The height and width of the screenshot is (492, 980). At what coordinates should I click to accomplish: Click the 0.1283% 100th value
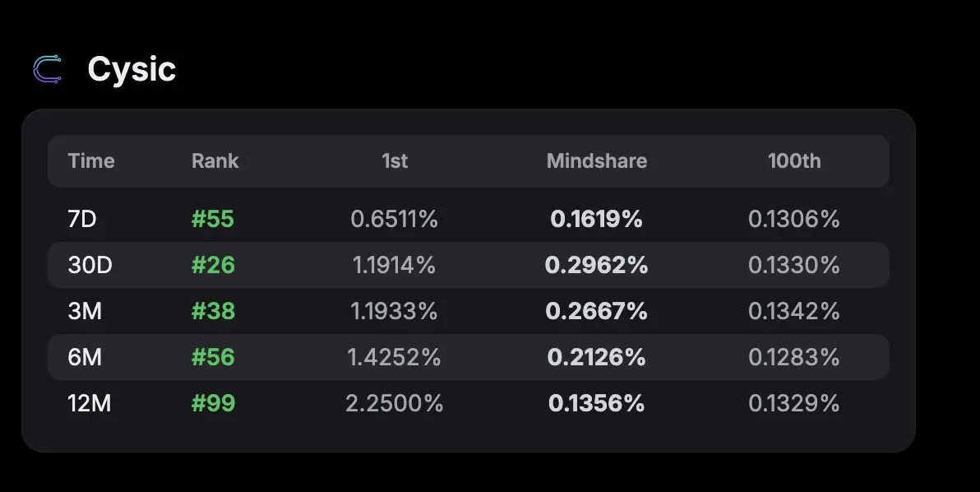793,357
